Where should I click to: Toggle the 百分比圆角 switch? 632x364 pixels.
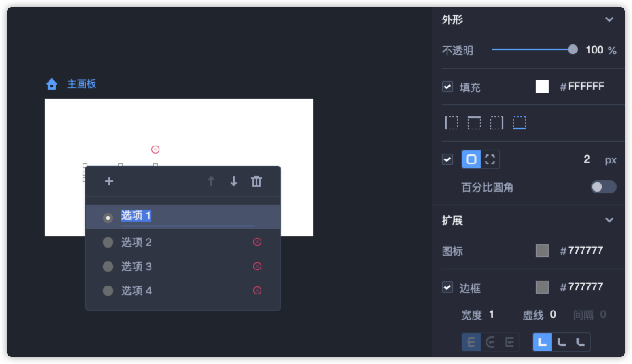point(603,187)
